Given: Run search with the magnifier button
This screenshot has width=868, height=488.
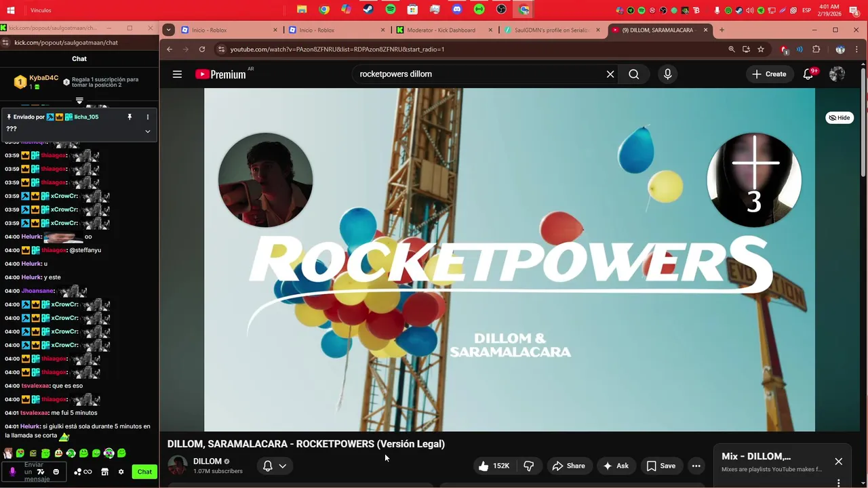Looking at the screenshot, I should coord(634,74).
